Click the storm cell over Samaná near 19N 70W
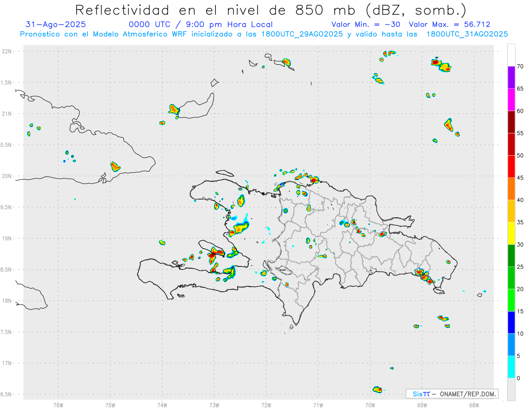This screenshot has width=532, height=411. pyautogui.click(x=383, y=234)
